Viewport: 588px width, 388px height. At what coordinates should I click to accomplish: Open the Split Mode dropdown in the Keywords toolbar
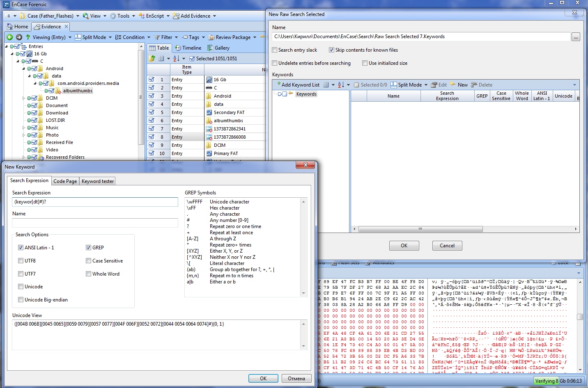tap(426, 85)
